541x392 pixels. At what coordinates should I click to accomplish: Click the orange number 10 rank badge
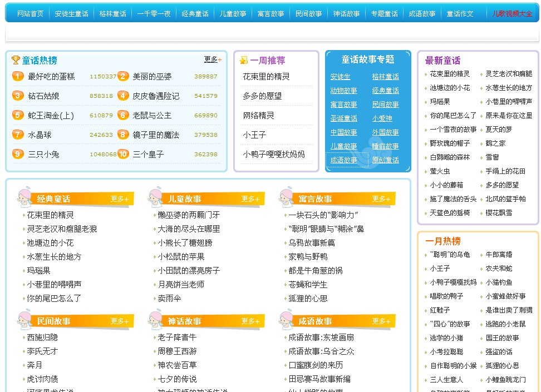point(123,155)
